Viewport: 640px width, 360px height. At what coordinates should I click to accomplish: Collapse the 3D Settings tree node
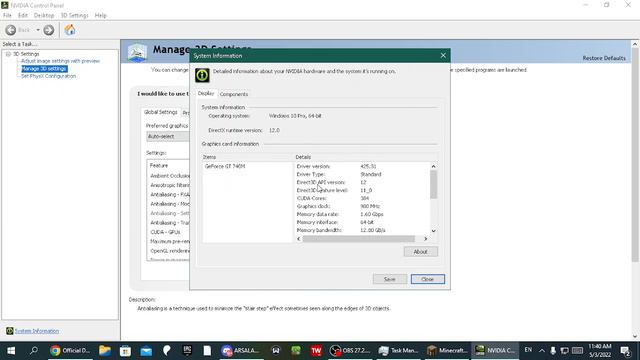pos(8,54)
